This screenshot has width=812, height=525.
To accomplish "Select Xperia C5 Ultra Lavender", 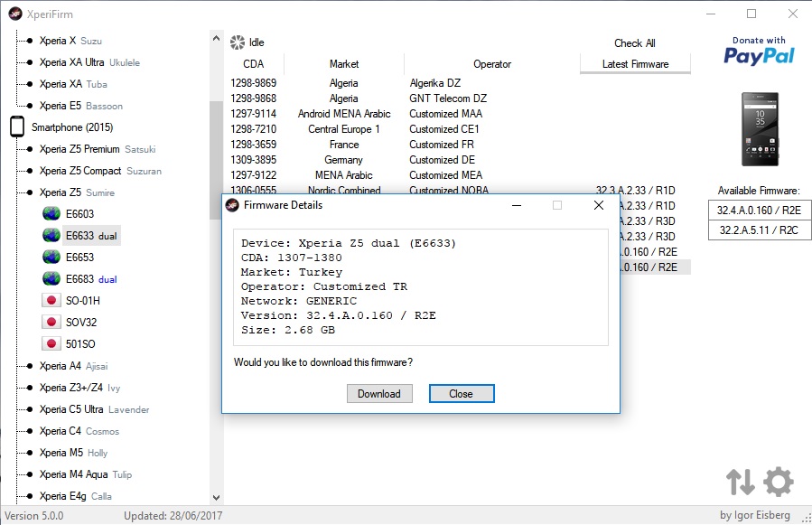I will 94,409.
